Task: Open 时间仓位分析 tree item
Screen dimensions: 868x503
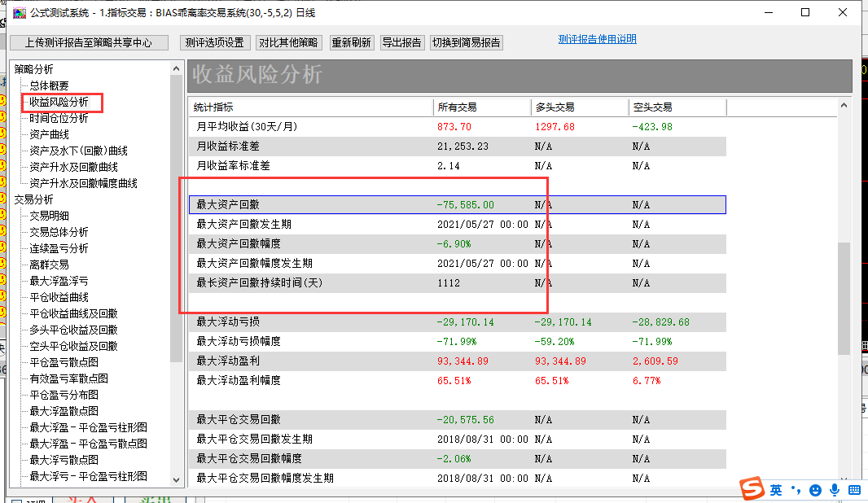Action: click(59, 118)
